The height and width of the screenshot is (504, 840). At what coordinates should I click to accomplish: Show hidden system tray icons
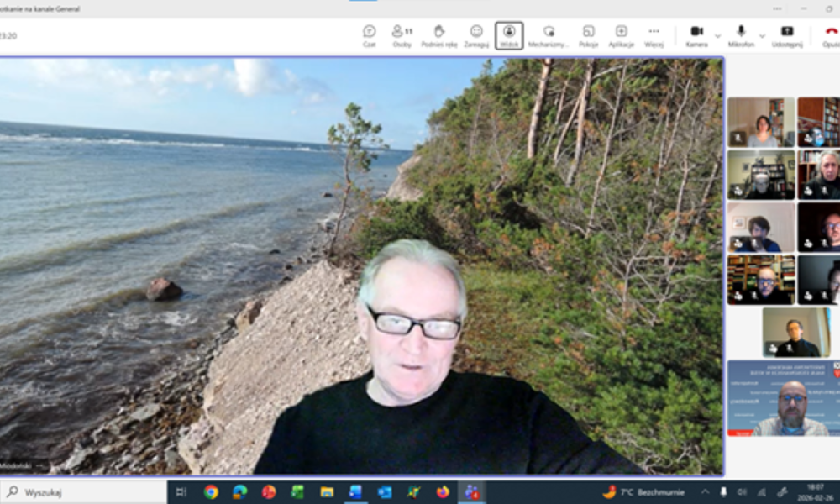click(704, 492)
